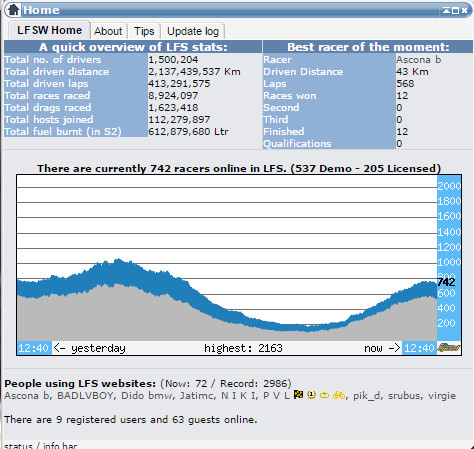The image size is (474, 449).
Task: Click checkered flag icon next to P V L
Action: tap(298, 395)
